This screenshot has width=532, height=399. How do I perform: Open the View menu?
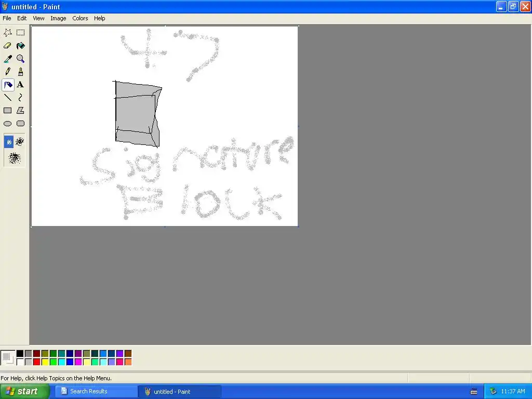point(38,18)
